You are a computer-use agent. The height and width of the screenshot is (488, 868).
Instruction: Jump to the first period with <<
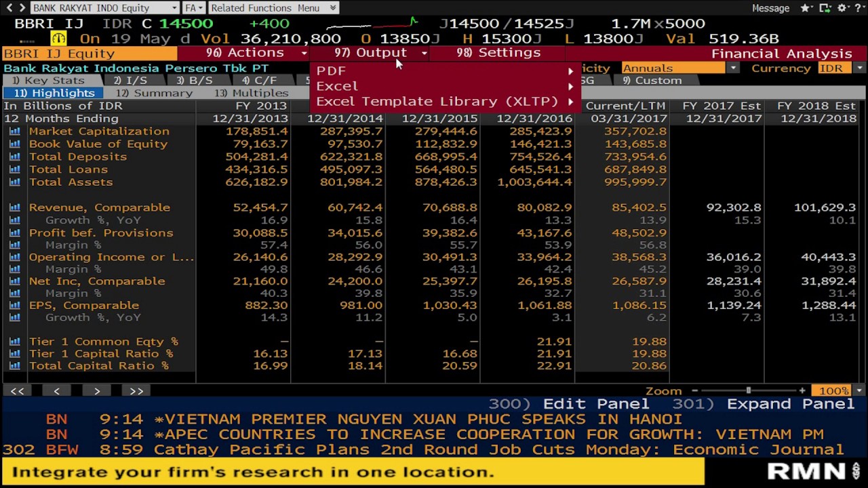coord(17,391)
